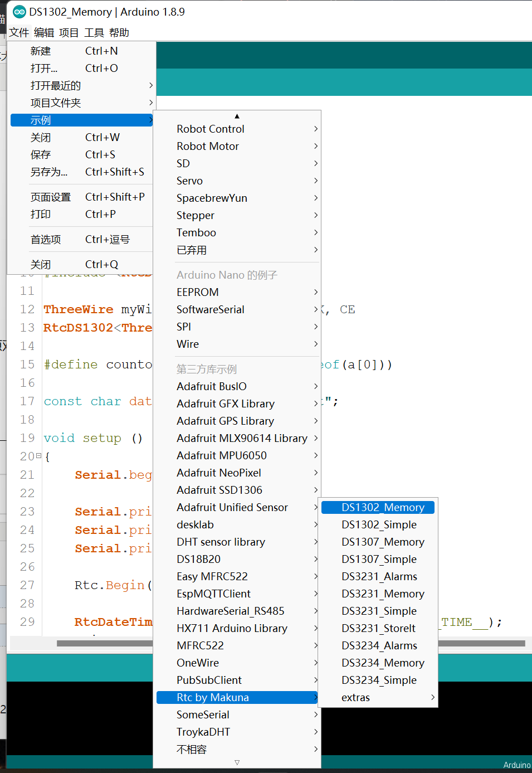
Task: Select the highlighted 示例 menu entry
Action: click(81, 120)
